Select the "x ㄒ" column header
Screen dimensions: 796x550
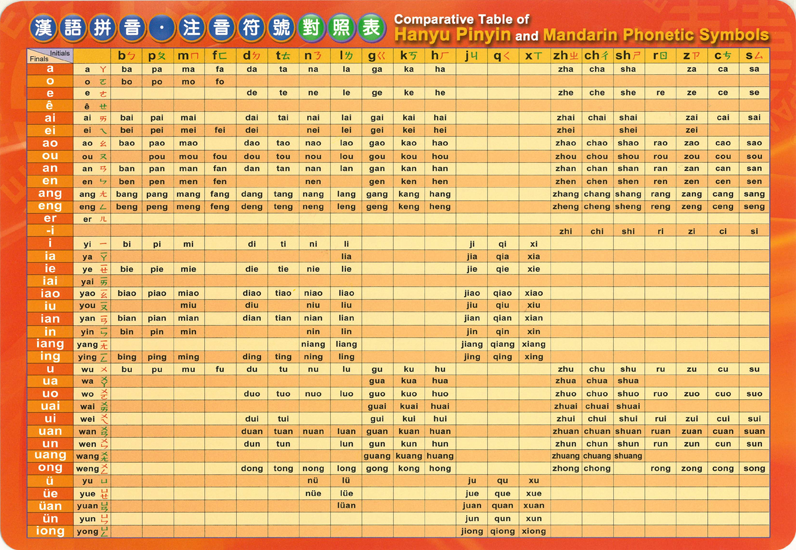(534, 56)
